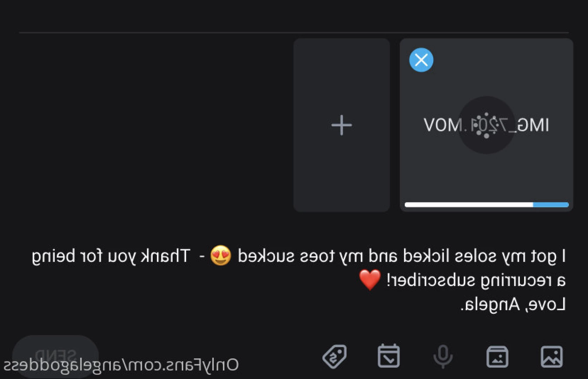Click the 'recurring subscriber' text line

(x=476, y=280)
